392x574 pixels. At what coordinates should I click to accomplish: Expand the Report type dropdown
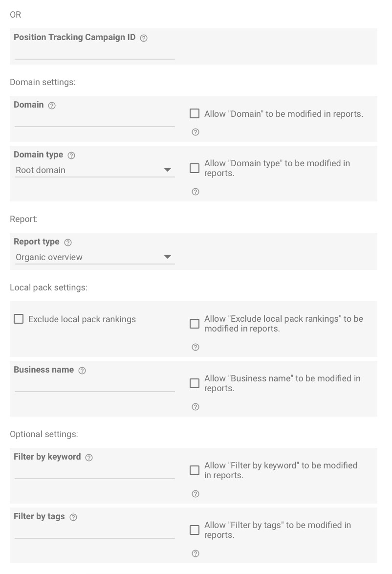(x=94, y=257)
